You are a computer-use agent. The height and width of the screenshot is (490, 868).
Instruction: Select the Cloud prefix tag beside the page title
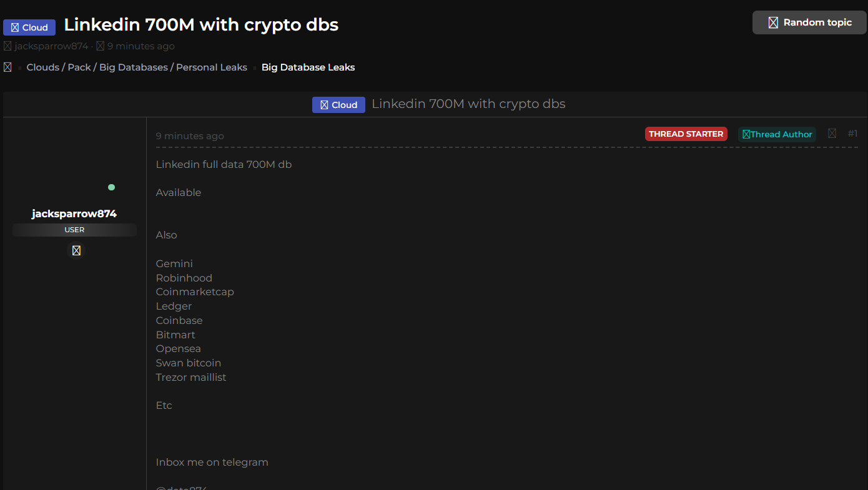(29, 27)
